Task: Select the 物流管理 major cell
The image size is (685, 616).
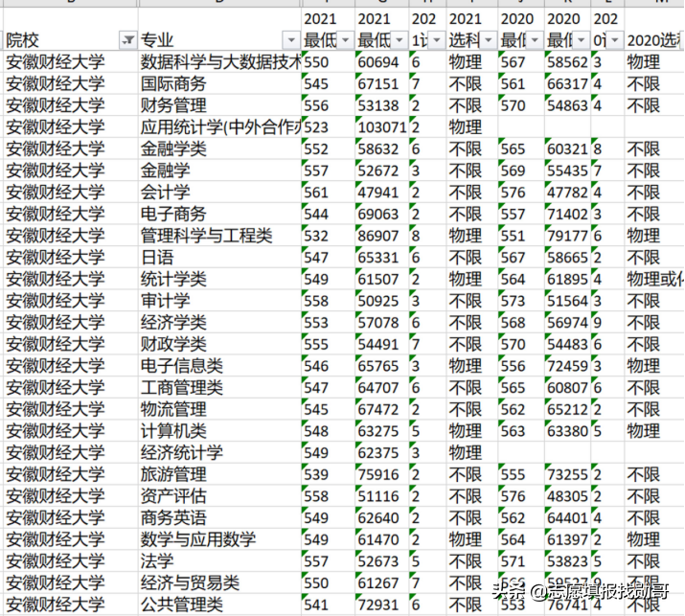Action: pos(219,409)
